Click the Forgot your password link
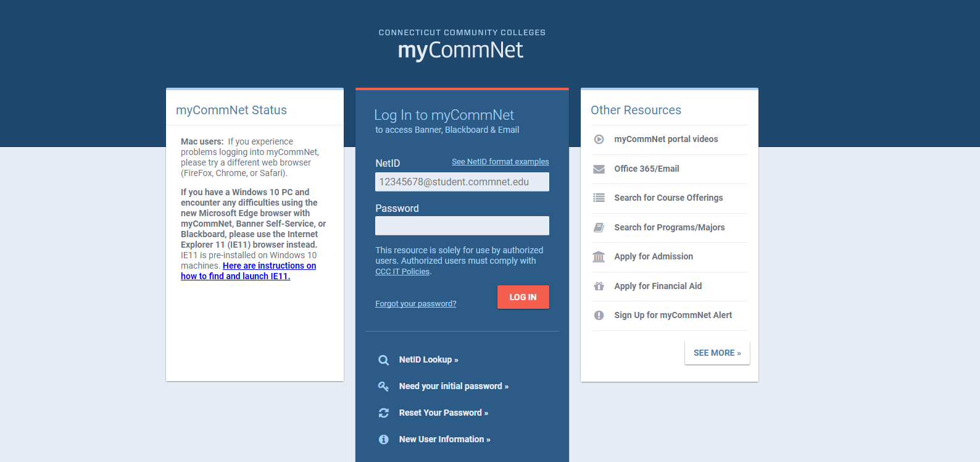Viewport: 980px width, 462px height. click(416, 304)
